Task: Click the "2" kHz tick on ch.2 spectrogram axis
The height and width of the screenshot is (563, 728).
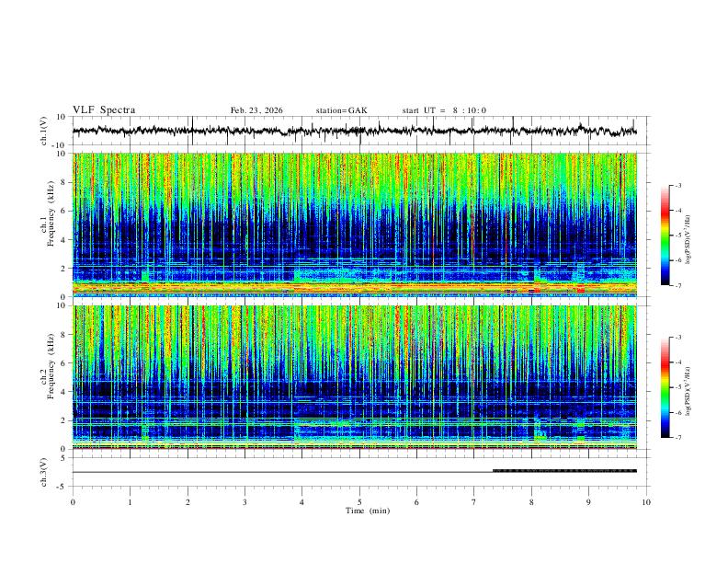Action: (x=63, y=420)
